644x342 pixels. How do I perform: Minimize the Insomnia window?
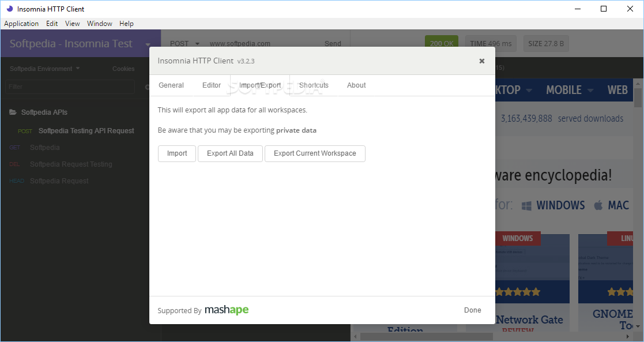tap(578, 9)
